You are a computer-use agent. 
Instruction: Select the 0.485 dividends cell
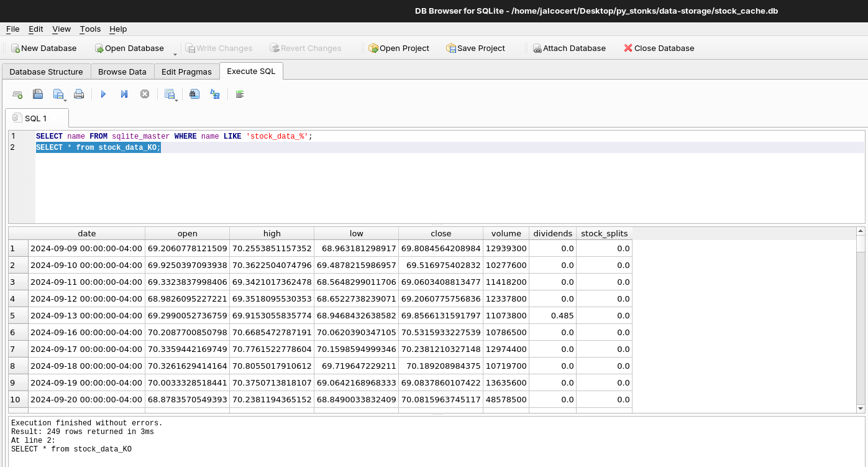pos(552,315)
